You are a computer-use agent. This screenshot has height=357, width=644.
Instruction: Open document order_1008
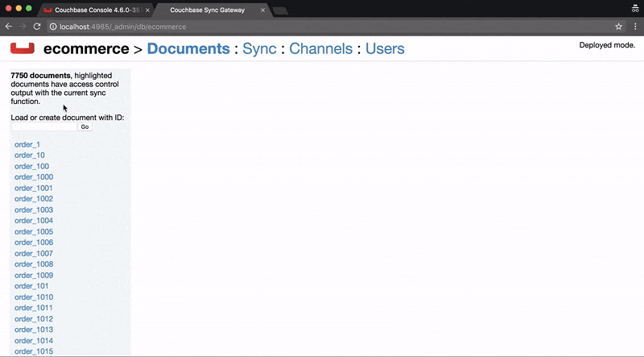pos(34,264)
